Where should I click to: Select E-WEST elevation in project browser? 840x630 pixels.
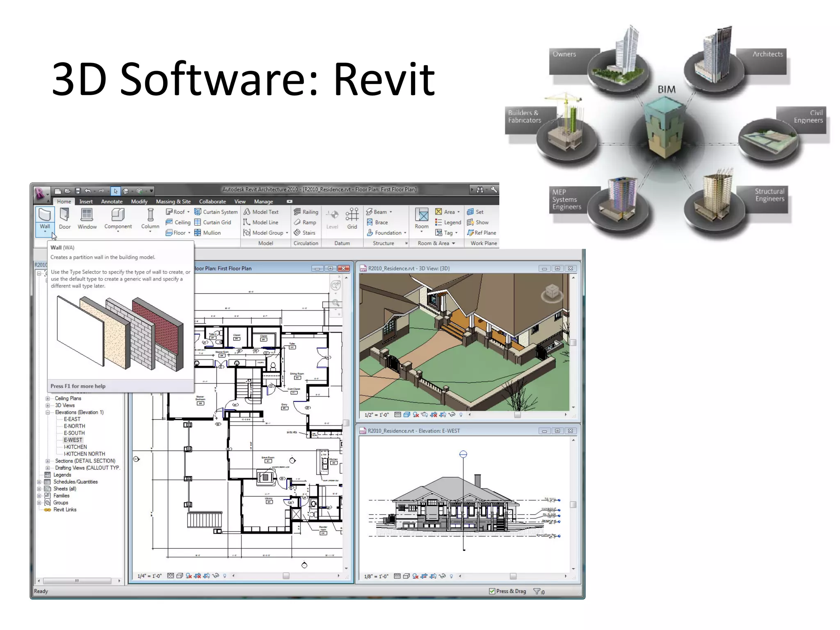(x=73, y=440)
